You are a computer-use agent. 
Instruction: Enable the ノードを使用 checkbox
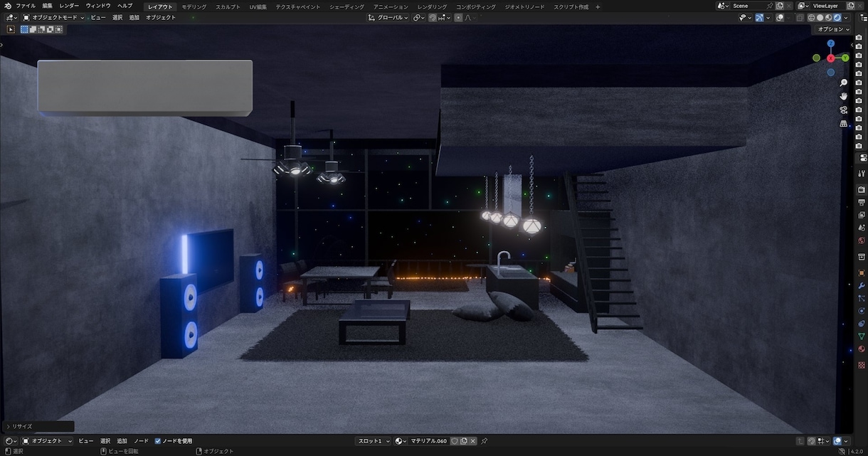(158, 441)
